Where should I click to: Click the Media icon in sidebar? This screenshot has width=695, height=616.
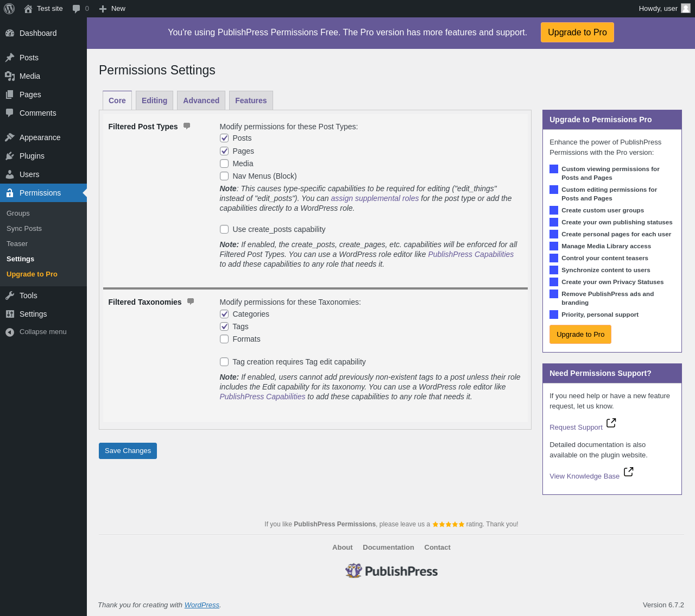[x=10, y=76]
